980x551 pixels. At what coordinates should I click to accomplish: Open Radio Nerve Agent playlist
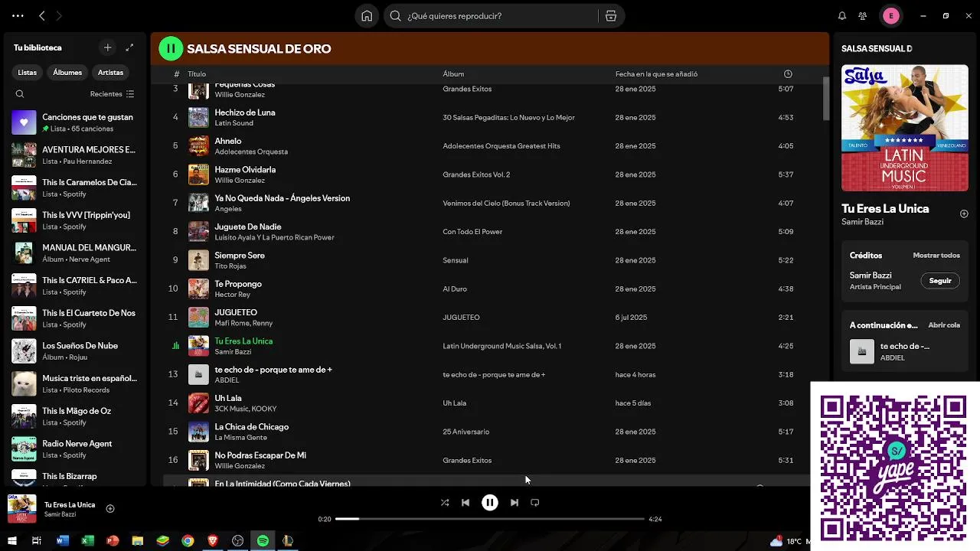pos(75,448)
